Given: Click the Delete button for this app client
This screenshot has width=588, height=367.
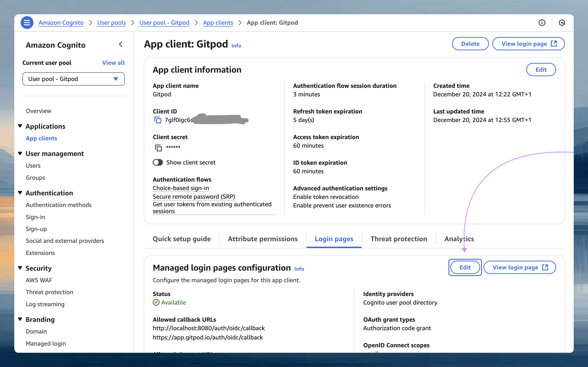Looking at the screenshot, I should pos(470,43).
